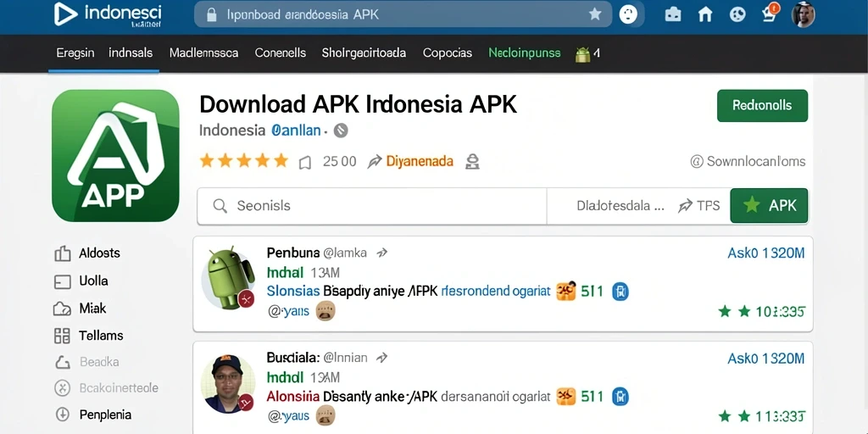Image resolution: width=868 pixels, height=434 pixels.
Task: Click the Android robot icon in nav bar
Action: click(582, 53)
